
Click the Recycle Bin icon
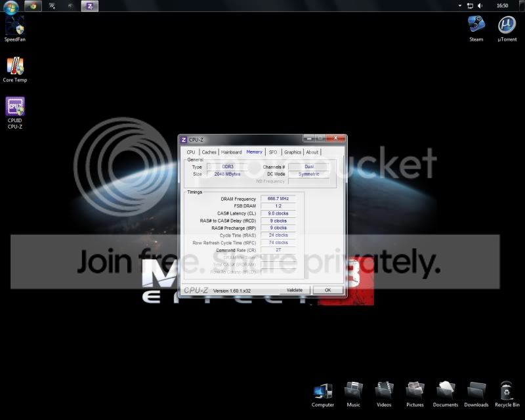click(x=507, y=394)
